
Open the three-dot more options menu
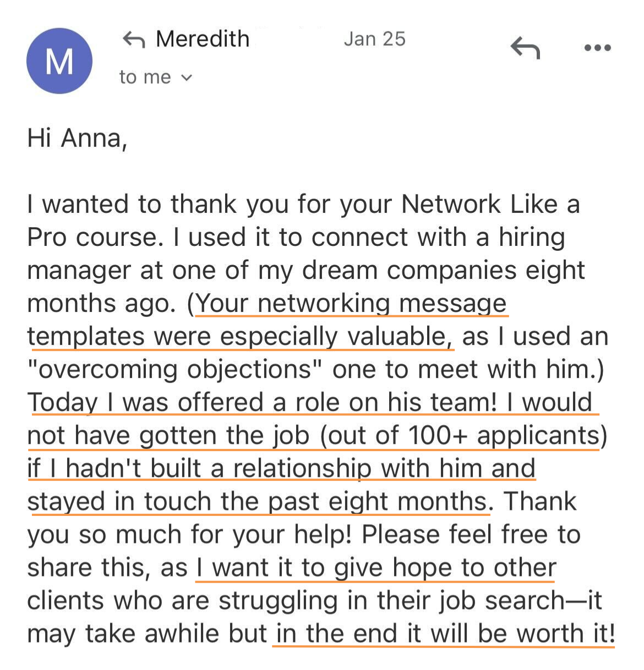click(x=597, y=48)
